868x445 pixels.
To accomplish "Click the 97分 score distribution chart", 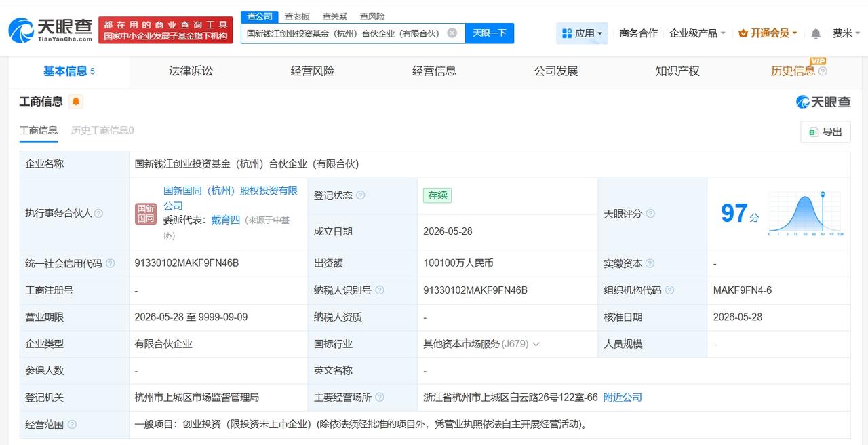I will [x=805, y=214].
